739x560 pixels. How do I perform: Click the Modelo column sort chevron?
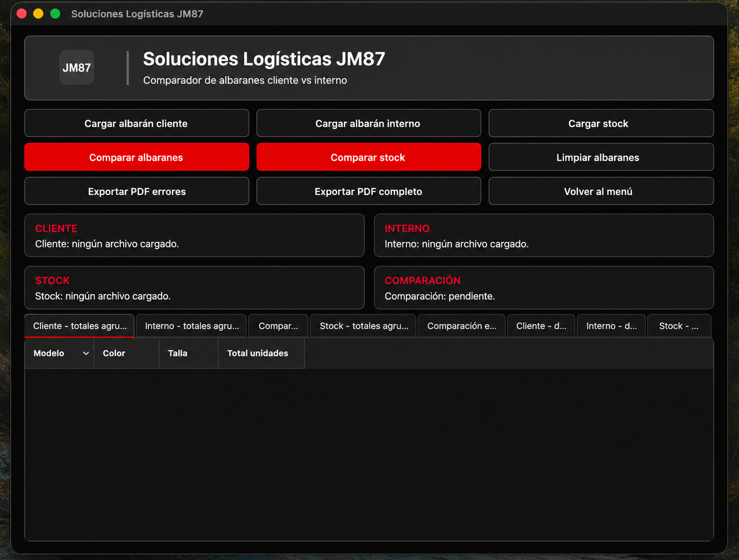click(x=86, y=353)
